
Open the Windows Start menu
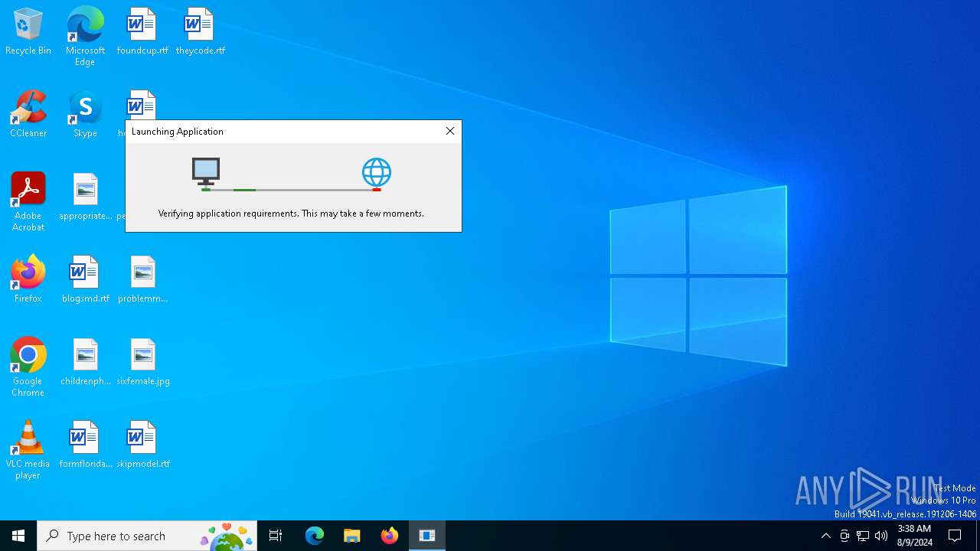coord(18,536)
